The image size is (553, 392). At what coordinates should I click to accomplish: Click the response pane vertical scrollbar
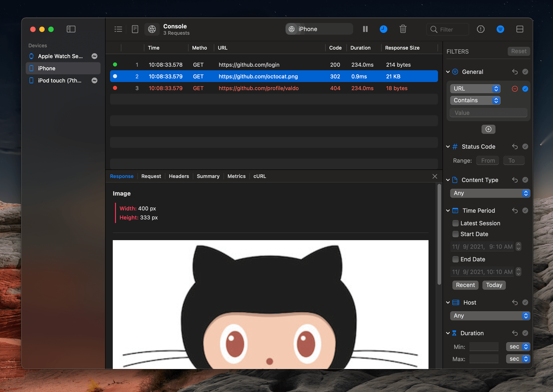[439, 234]
